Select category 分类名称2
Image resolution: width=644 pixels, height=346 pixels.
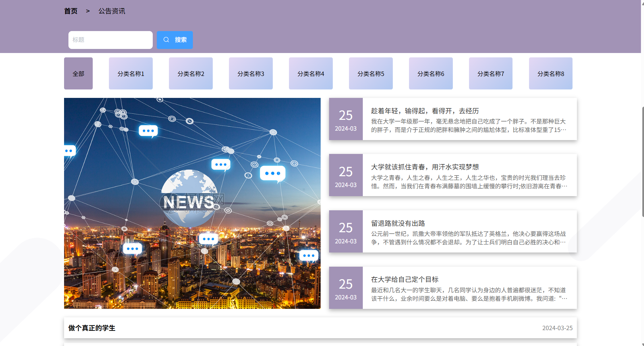tap(191, 73)
